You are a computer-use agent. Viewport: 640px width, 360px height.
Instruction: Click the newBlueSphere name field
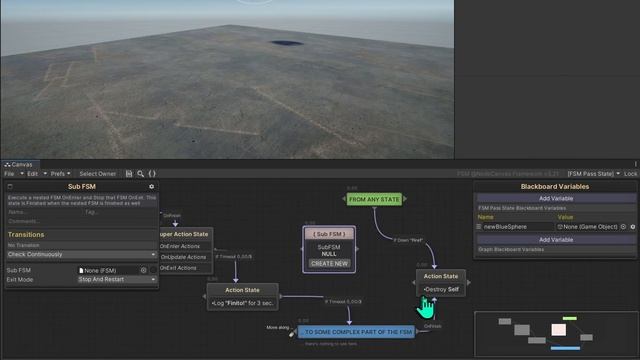[x=518, y=227]
